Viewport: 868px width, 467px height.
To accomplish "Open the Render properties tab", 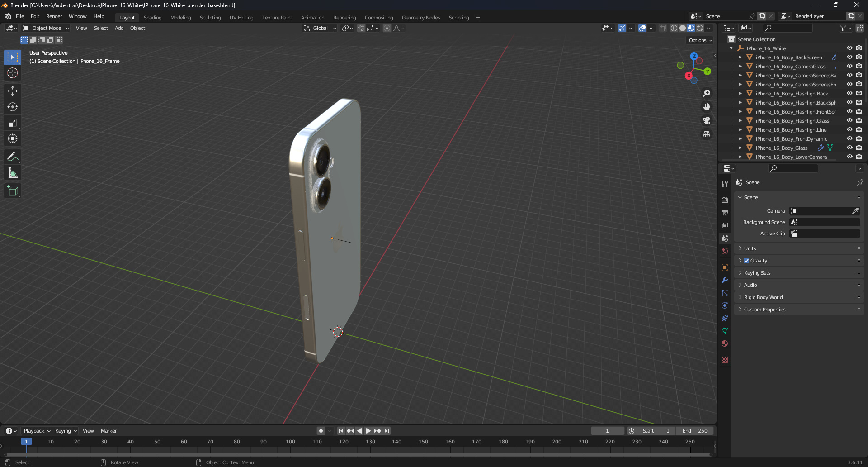I will tap(725, 200).
